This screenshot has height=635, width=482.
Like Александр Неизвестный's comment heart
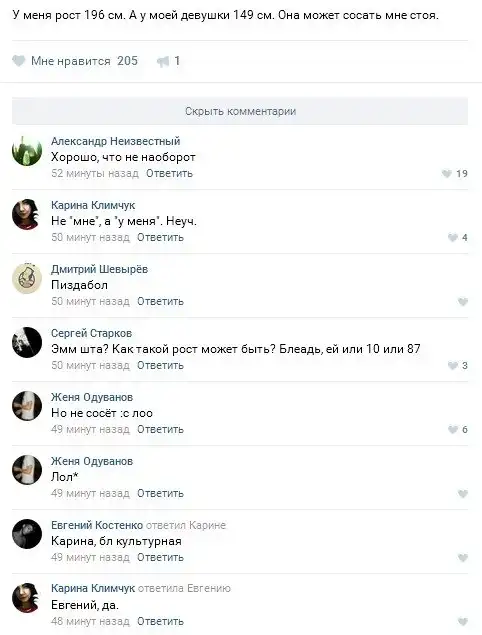click(447, 174)
